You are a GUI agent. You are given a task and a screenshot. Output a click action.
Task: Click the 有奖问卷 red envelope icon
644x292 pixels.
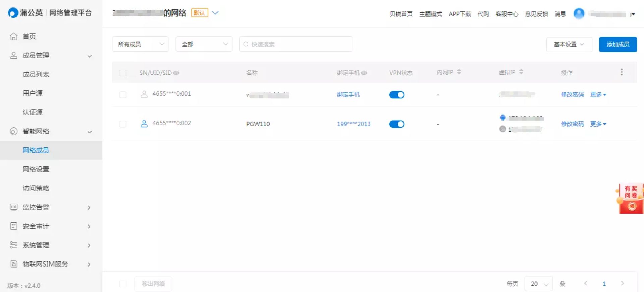click(x=631, y=199)
